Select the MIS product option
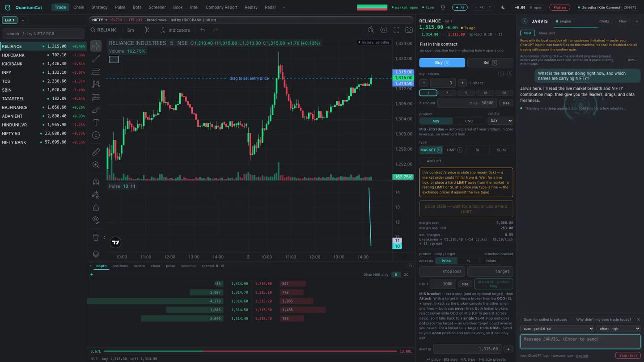Screen dimensions: 644x362 436,121
